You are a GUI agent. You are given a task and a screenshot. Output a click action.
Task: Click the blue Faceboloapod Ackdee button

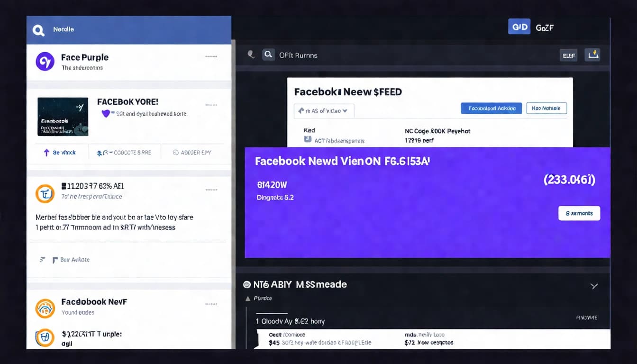(491, 108)
